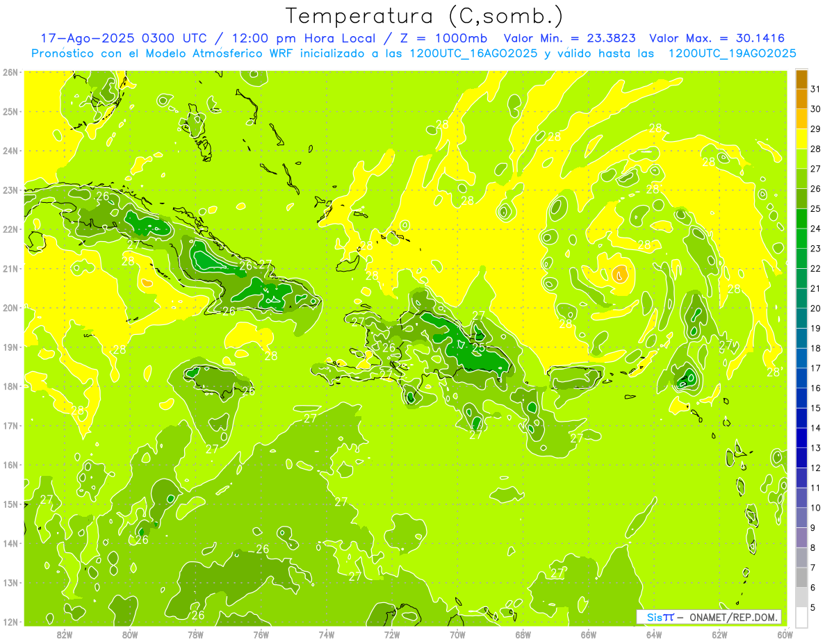Screen dimensions: 834x644
Task: Pick the green swatch between 23 and 24
Action: tap(801, 238)
